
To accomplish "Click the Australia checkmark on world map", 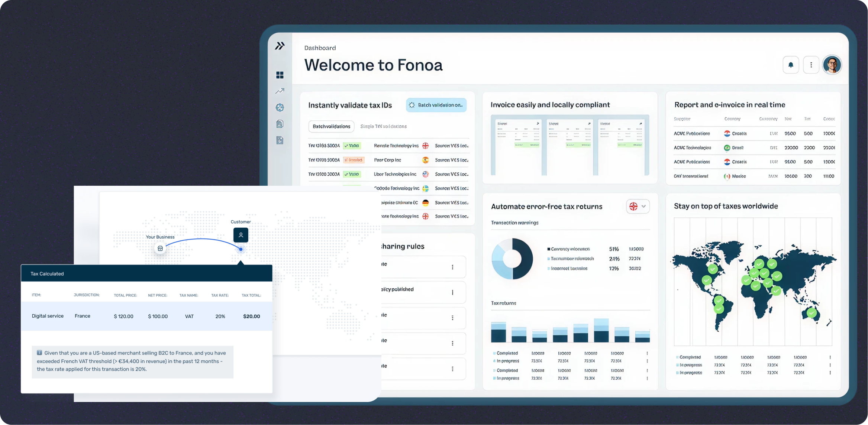I will pyautogui.click(x=811, y=313).
